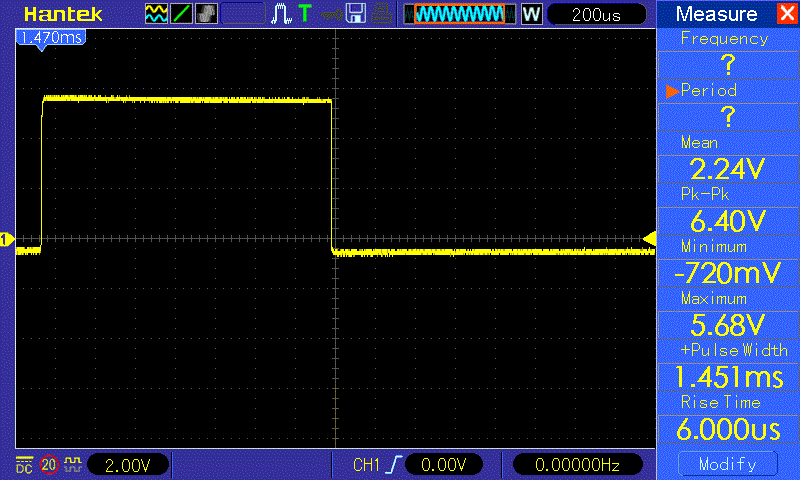
Task: Click the 200us timebase setting
Action: click(596, 14)
